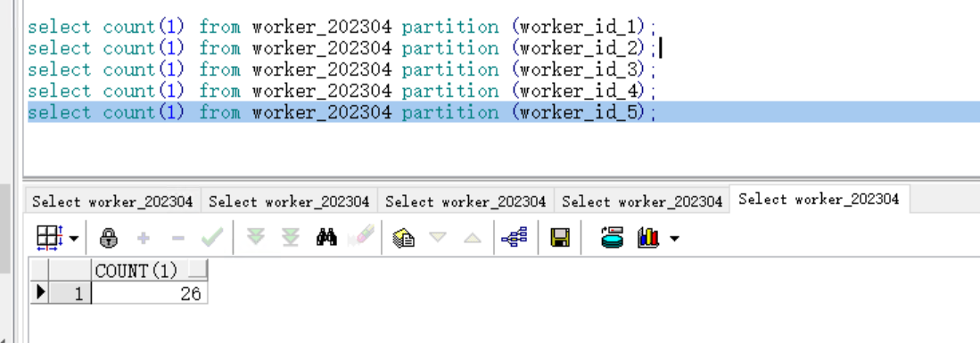Click the fetch last page arrow icon
This screenshot has width=980, height=343.
coord(291,237)
